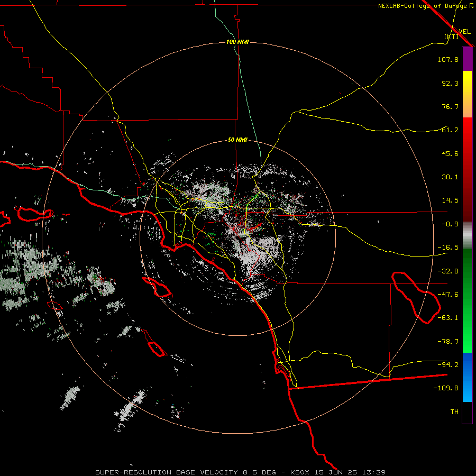The height and width of the screenshot is (476, 476).
Task: Select the -16.5 legend value
Action: click(448, 248)
